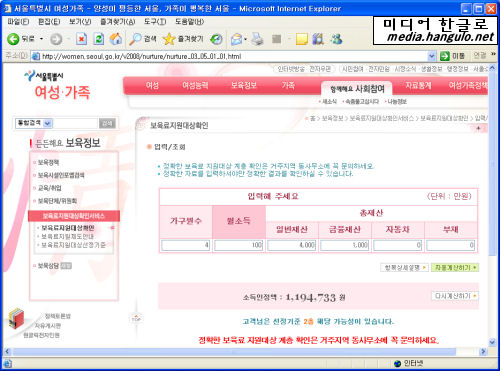Click the site search text box
Viewport: 500px width, 371px height.
[x=75, y=123]
